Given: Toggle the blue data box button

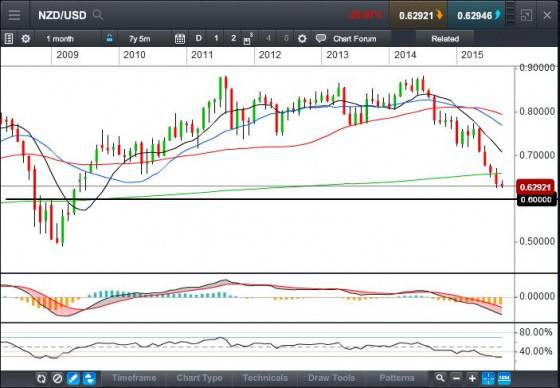Looking at the screenshot, I should pyautogui.click(x=504, y=378).
